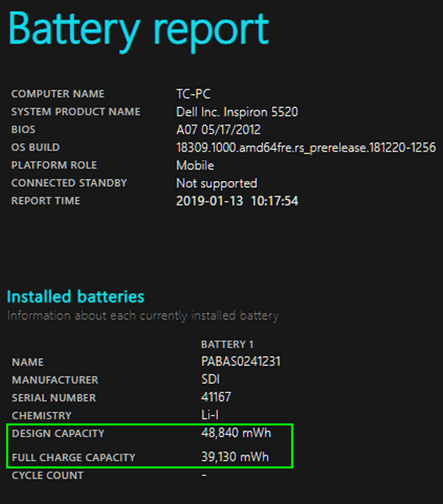Click the manufacturer value SDI
This screenshot has width=443, height=504.
pyautogui.click(x=210, y=379)
